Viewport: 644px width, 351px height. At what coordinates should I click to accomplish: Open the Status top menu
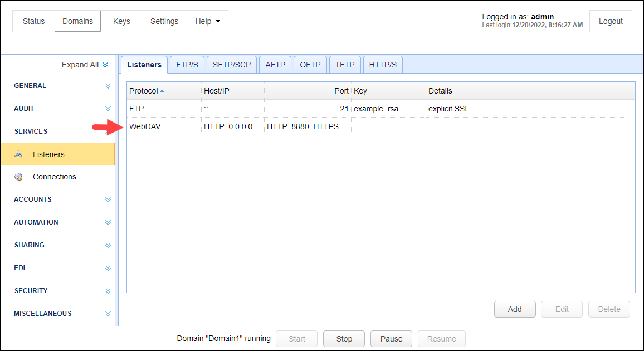(x=33, y=21)
